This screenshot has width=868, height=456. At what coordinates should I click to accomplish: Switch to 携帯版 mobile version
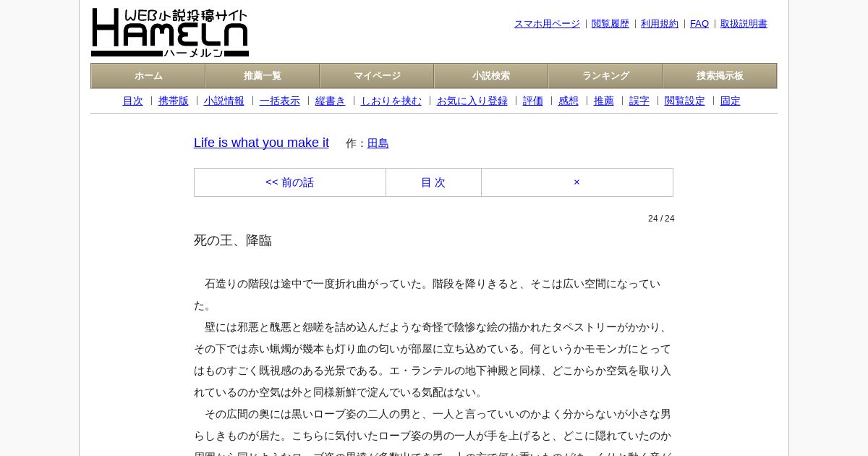[x=174, y=101]
